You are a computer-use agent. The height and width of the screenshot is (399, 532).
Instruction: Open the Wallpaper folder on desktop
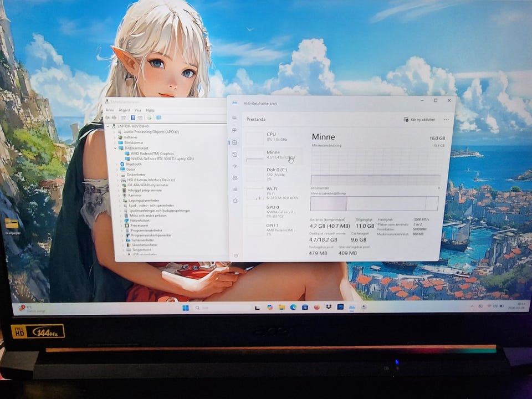(12, 226)
